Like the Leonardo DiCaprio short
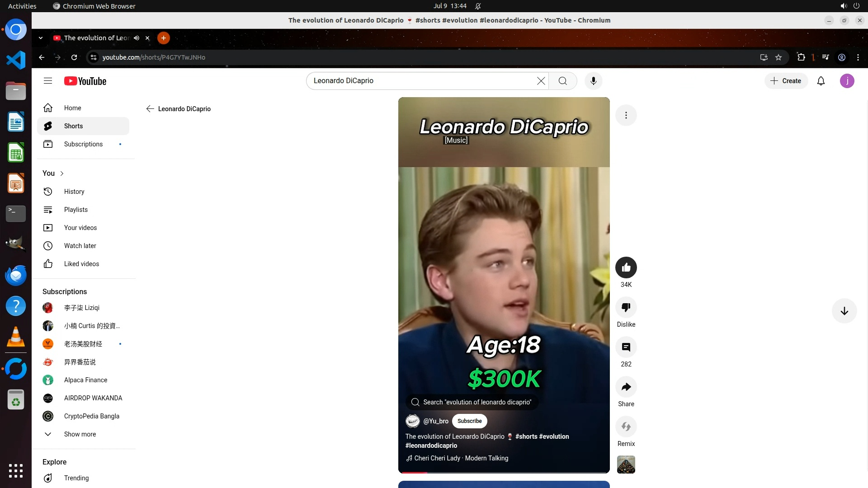Screen dimensions: 868x488 [x=626, y=267]
